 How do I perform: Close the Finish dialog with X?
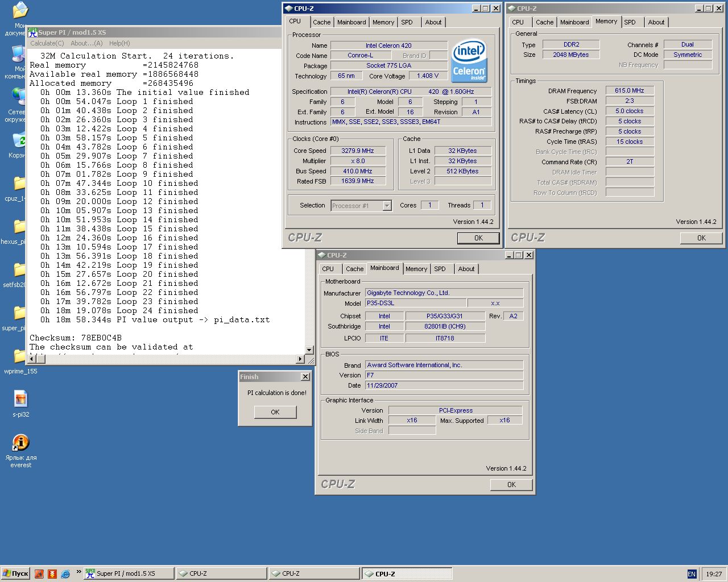click(305, 377)
